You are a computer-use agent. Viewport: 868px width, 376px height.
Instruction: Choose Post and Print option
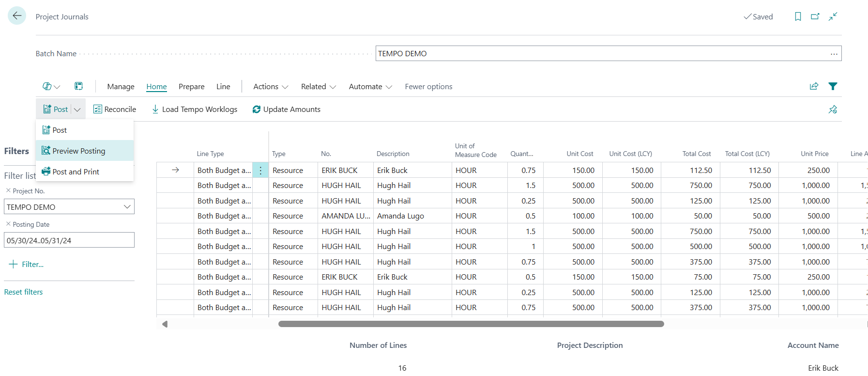[76, 172]
